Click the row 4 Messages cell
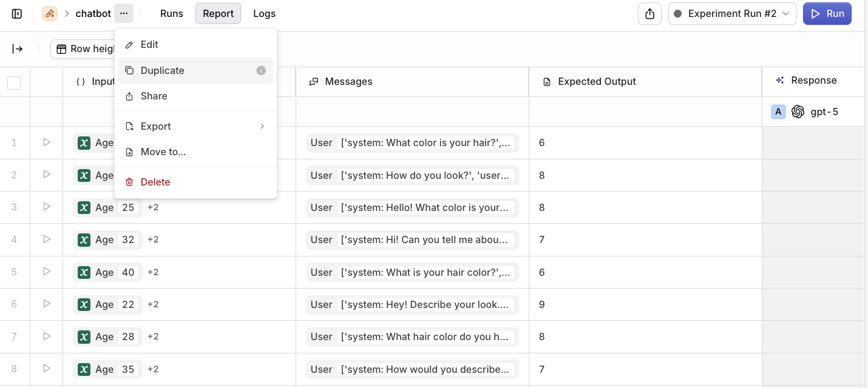This screenshot has height=388, width=868. click(412, 239)
